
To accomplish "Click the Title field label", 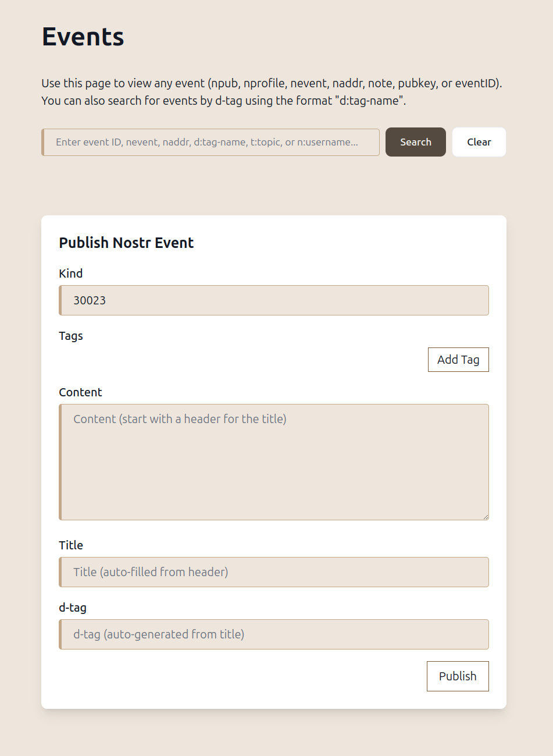I will (x=71, y=545).
